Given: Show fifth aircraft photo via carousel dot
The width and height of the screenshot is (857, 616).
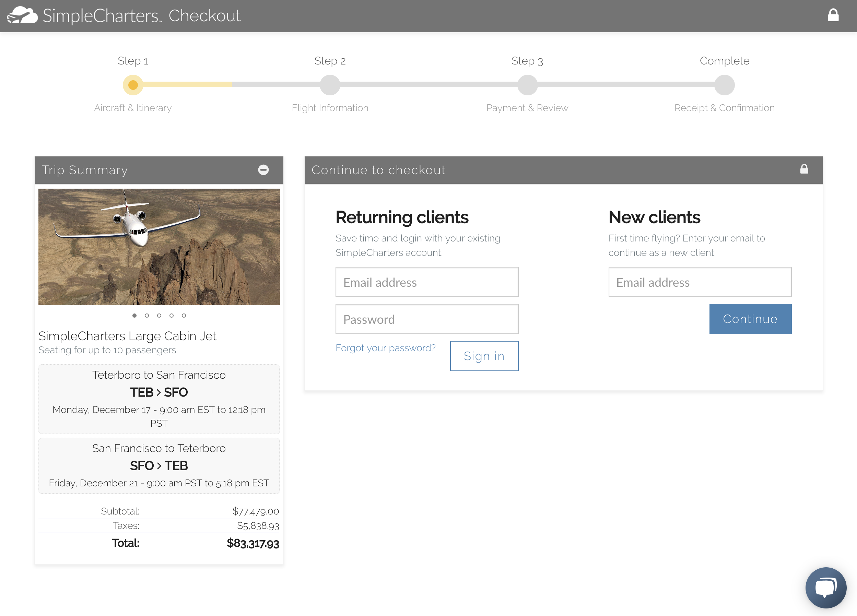Looking at the screenshot, I should [x=184, y=315].
